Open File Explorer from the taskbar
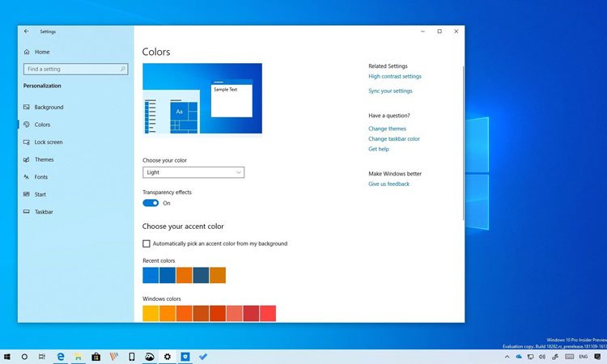The width and height of the screenshot is (607, 364). click(x=79, y=356)
